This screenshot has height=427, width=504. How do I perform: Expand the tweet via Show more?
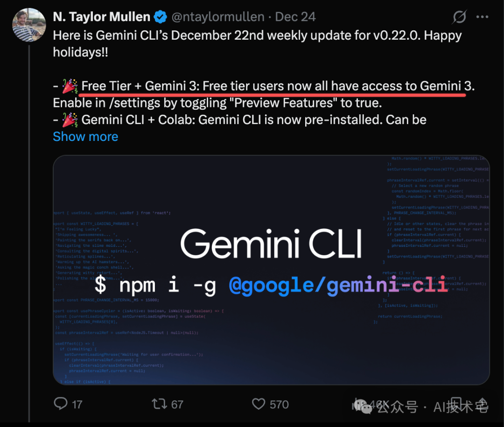pos(85,136)
